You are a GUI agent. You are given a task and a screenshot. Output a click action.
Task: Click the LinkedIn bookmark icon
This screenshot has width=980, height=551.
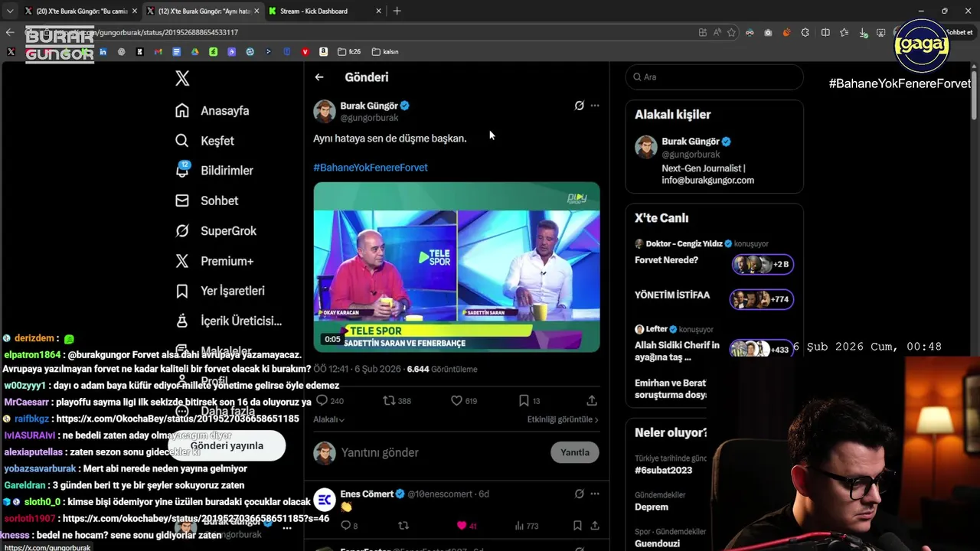(103, 51)
